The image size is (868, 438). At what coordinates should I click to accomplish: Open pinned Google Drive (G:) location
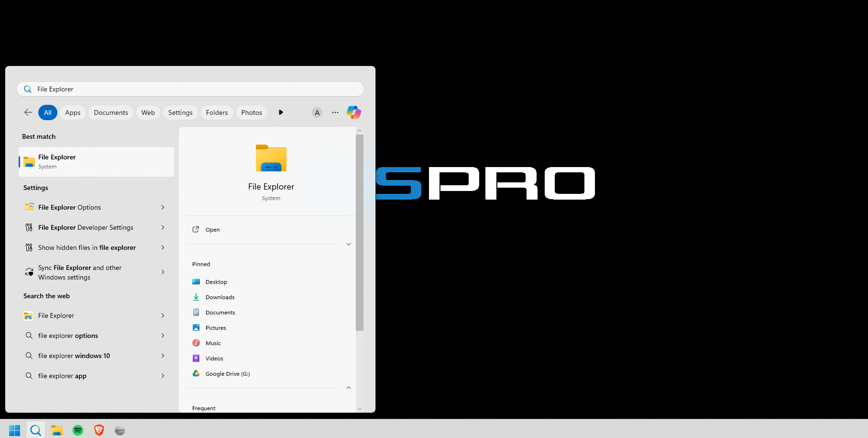pyautogui.click(x=227, y=374)
